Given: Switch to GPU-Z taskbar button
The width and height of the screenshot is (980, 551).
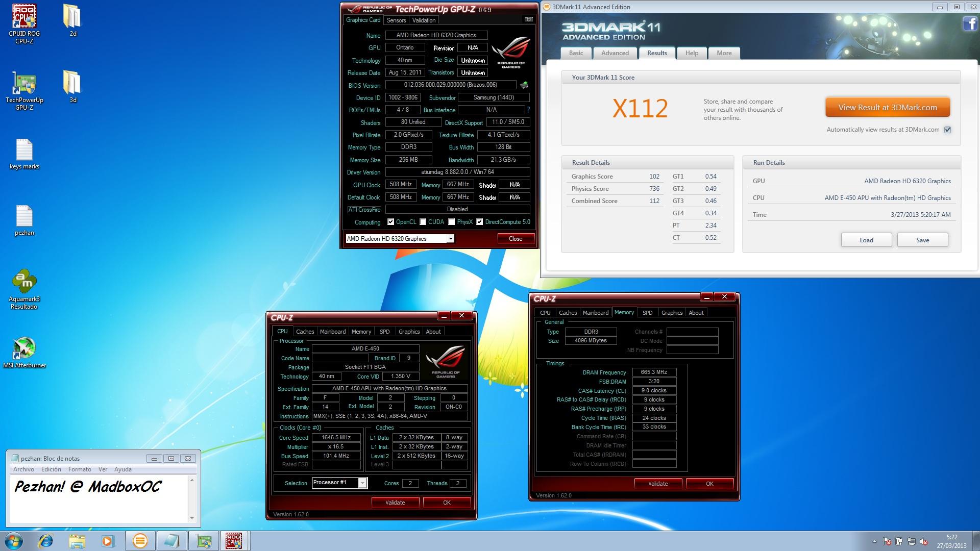Looking at the screenshot, I should pos(203,541).
